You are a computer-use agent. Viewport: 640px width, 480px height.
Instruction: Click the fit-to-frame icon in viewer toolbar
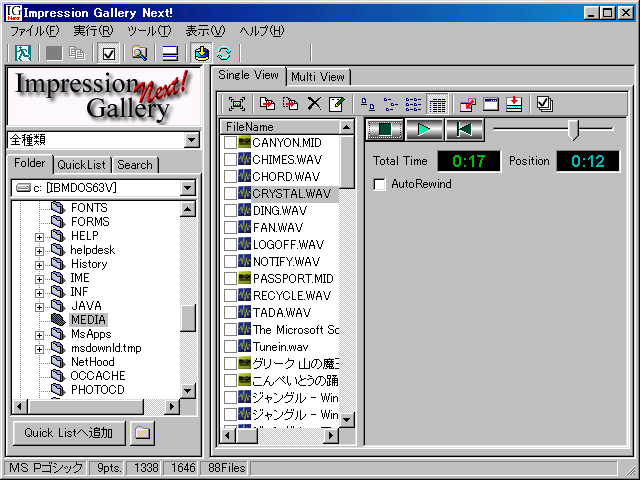click(237, 104)
